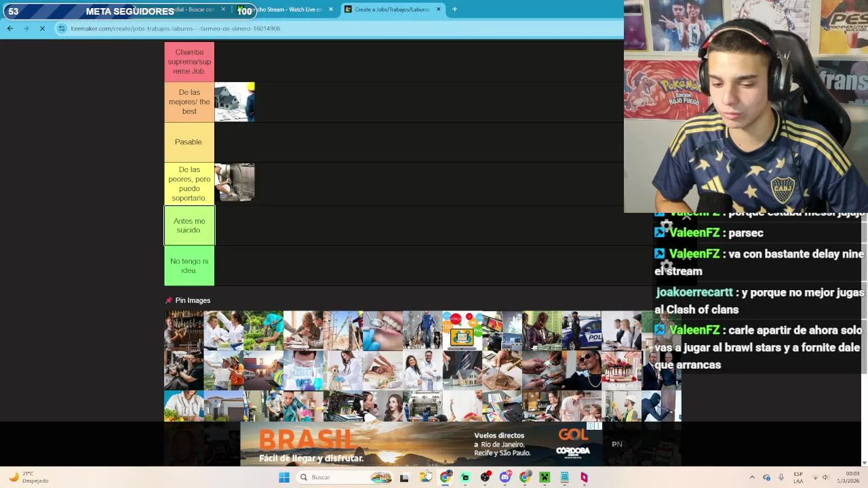This screenshot has height=488, width=868.
Task: Pick the police officer with patrol car image
Action: pos(582,331)
